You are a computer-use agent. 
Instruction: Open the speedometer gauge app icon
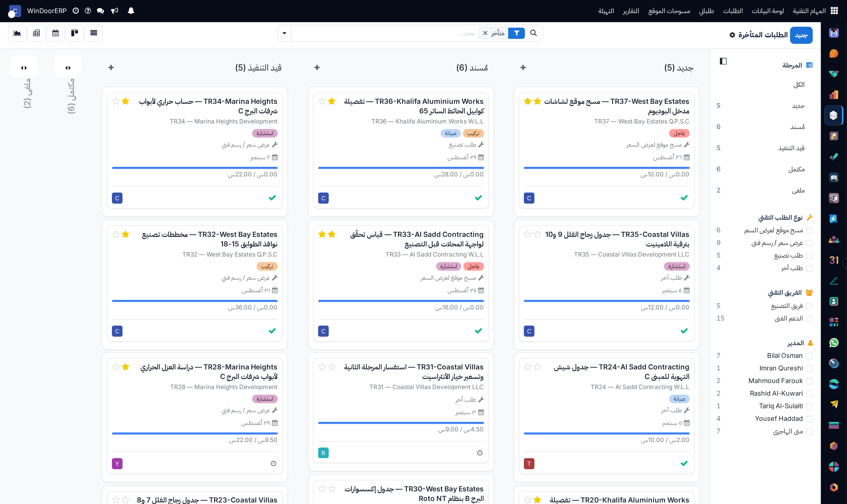[834, 363]
